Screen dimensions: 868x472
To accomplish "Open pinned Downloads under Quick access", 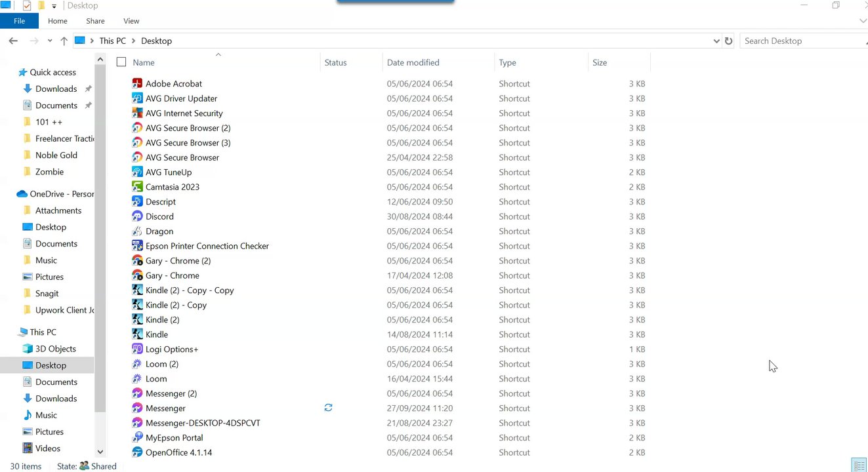I will 56,88.
